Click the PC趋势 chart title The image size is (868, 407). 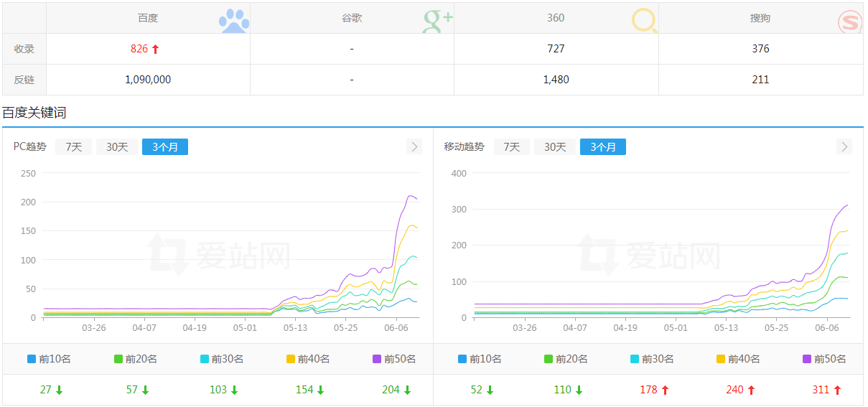30,146
